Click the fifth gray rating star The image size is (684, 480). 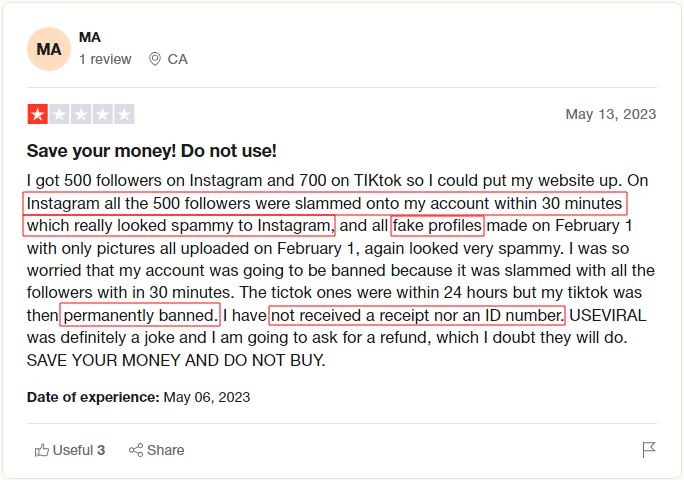click(124, 114)
